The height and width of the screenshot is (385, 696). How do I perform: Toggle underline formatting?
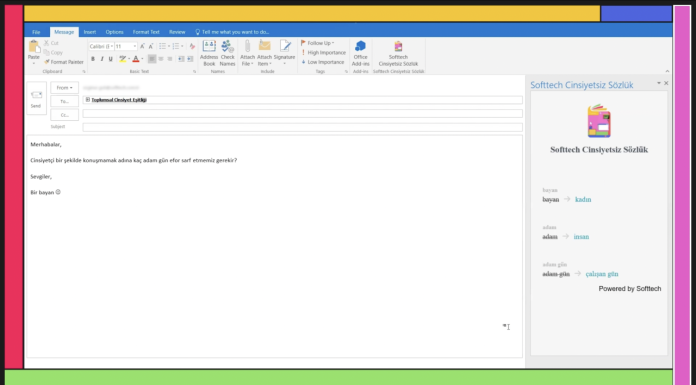(111, 59)
